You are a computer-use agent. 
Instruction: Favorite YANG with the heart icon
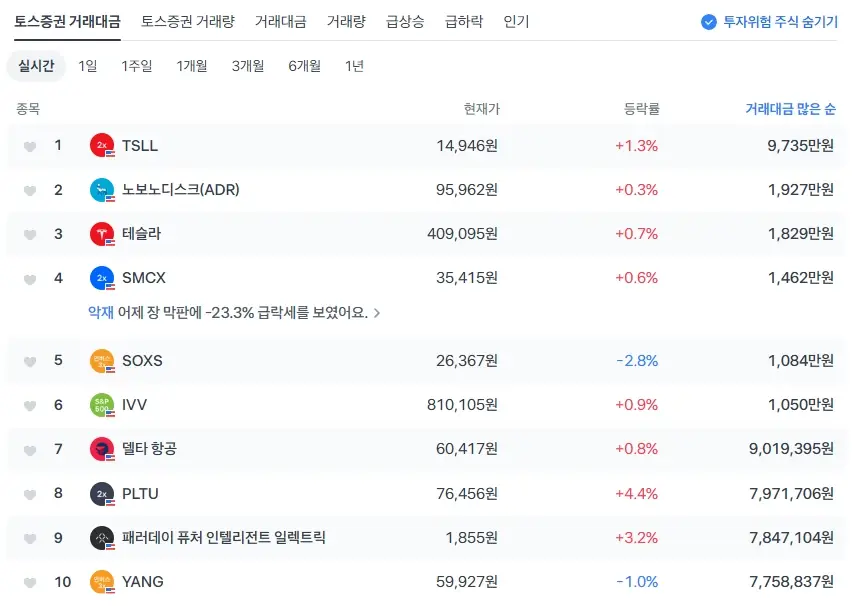pyautogui.click(x=30, y=583)
